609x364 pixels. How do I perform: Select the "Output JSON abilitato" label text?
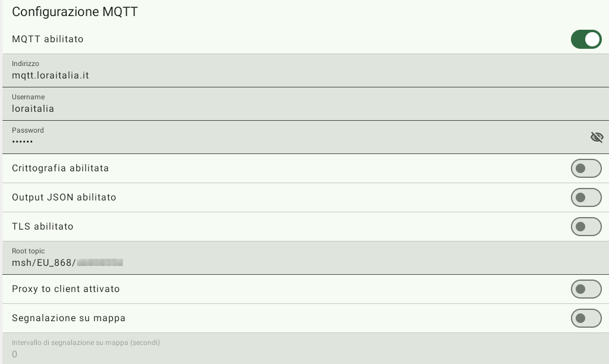(x=64, y=197)
